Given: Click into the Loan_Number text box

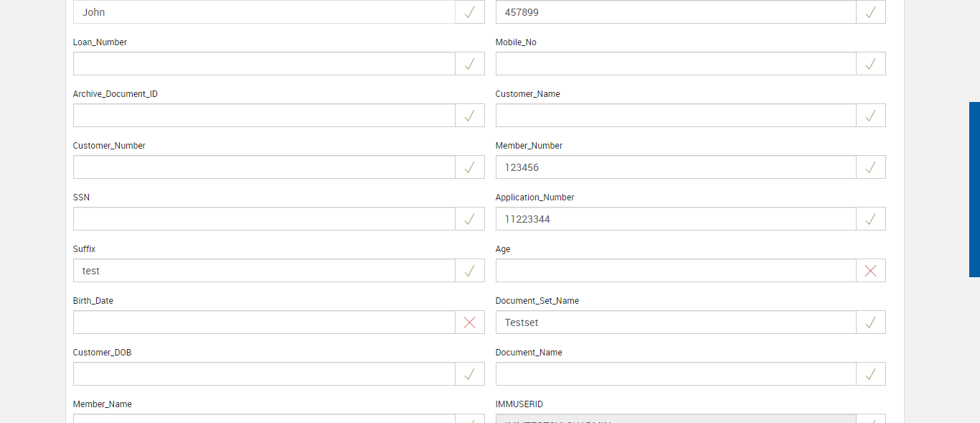Looking at the screenshot, I should coord(264,64).
